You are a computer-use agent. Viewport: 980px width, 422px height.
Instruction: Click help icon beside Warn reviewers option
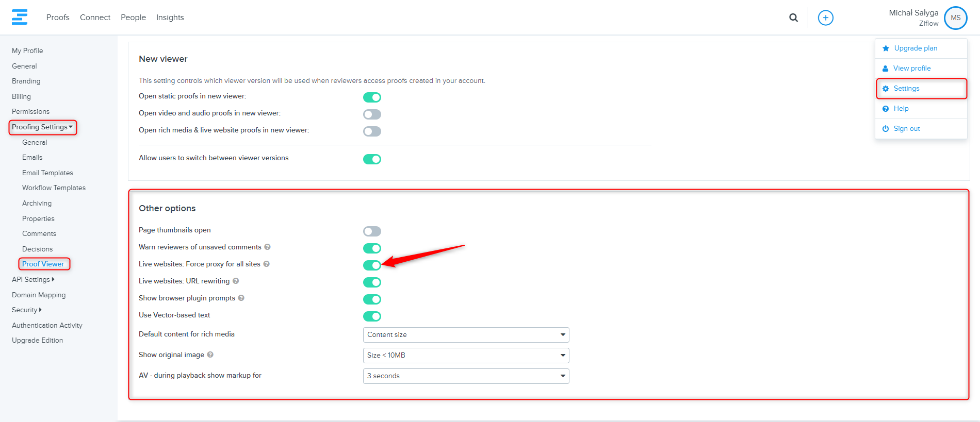267,247
